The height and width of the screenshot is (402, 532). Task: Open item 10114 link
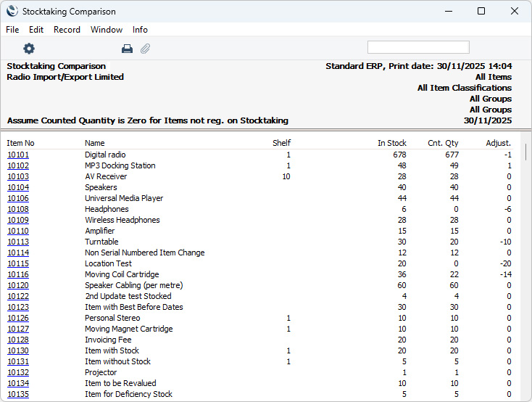tap(18, 253)
